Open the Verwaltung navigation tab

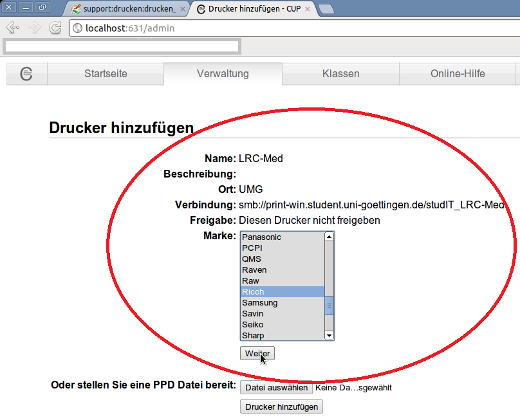[x=223, y=73]
